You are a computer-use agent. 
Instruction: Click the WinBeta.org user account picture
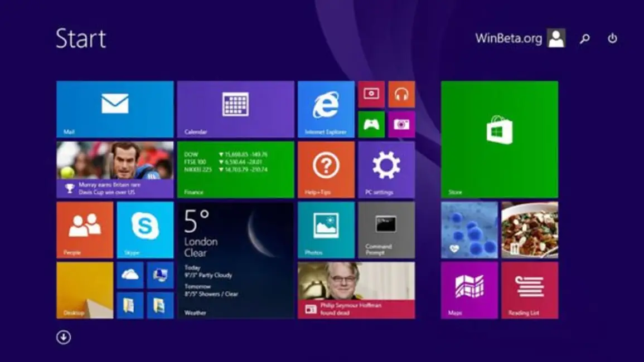coord(556,38)
